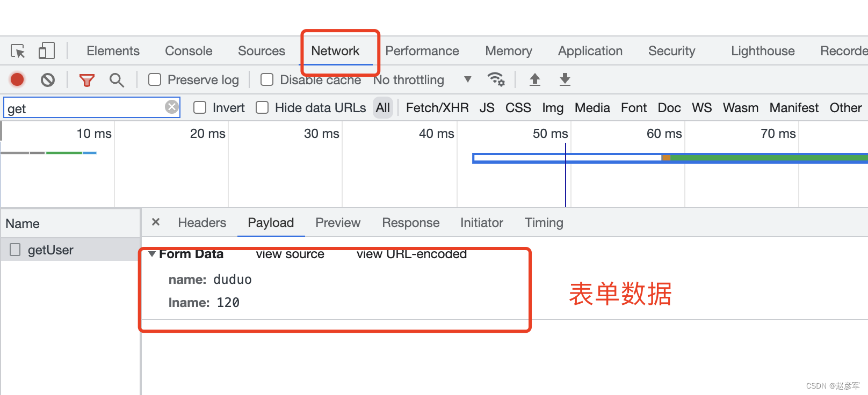Image resolution: width=868 pixels, height=395 pixels.
Task: Open the Sources panel tab
Action: [262, 51]
